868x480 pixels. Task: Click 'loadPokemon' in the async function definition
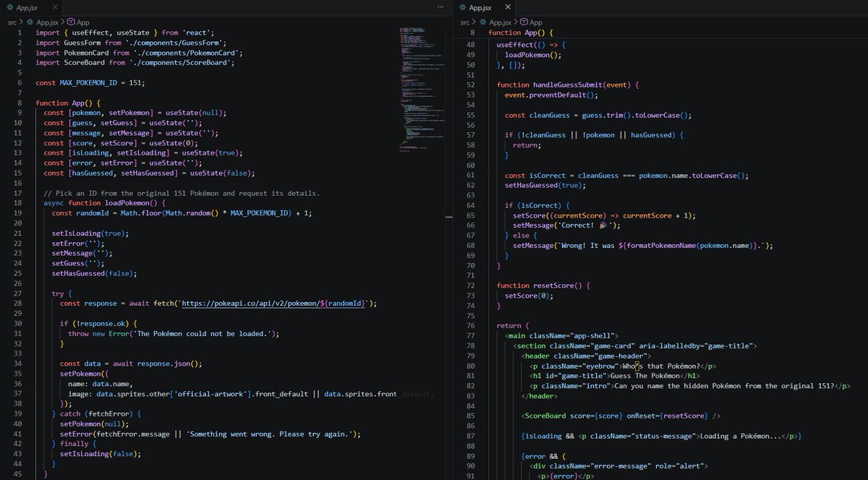tap(127, 203)
